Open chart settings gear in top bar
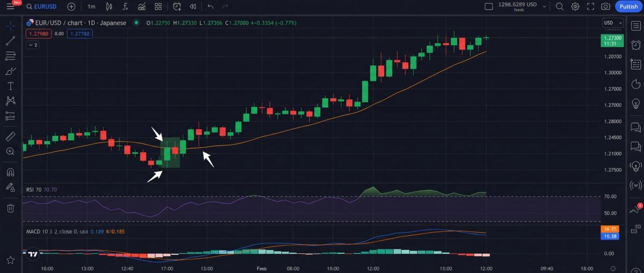Image resolution: width=644 pixels, height=273 pixels. click(x=575, y=6)
